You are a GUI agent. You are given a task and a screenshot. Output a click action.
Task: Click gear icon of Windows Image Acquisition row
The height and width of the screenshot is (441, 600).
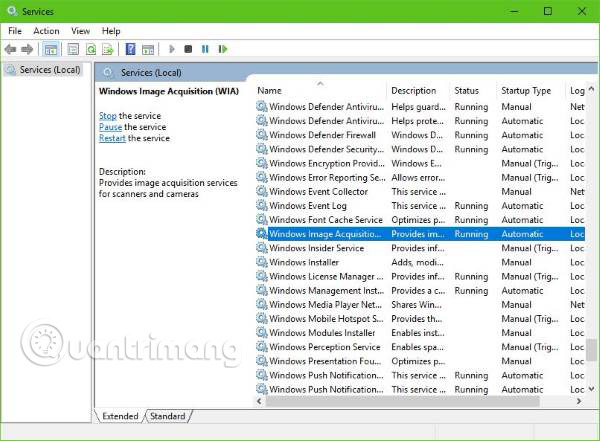(262, 234)
